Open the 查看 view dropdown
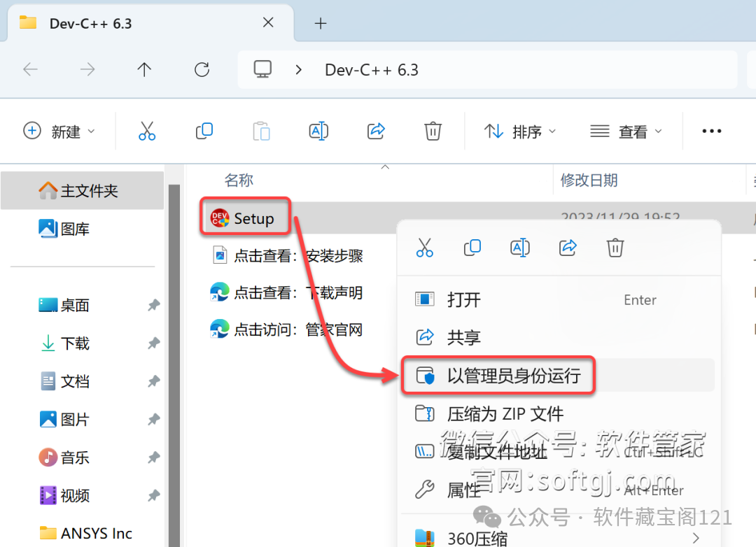756x547 pixels. point(626,131)
